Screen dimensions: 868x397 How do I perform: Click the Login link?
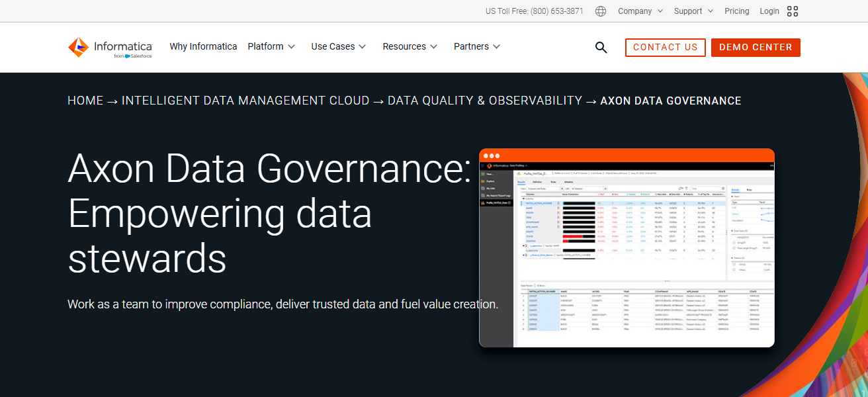point(769,11)
